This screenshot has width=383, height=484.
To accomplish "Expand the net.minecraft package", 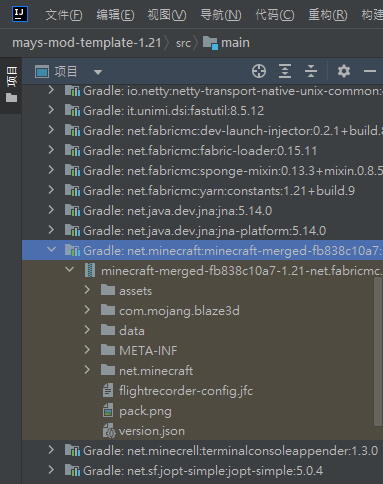I will pos(87,370).
